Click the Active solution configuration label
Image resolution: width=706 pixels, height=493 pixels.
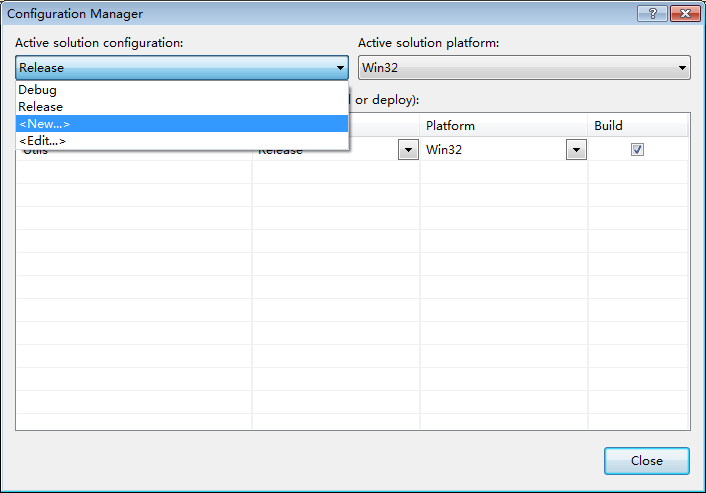[x=99, y=43]
